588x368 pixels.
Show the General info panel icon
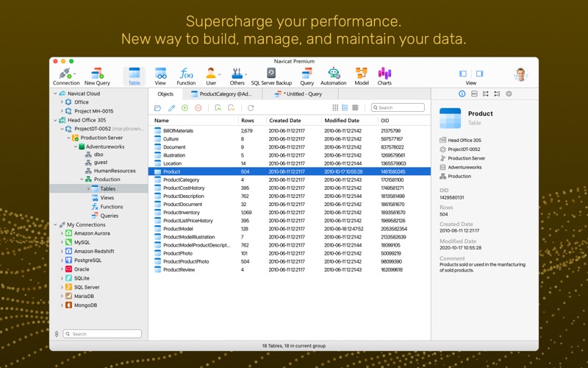pos(462,94)
